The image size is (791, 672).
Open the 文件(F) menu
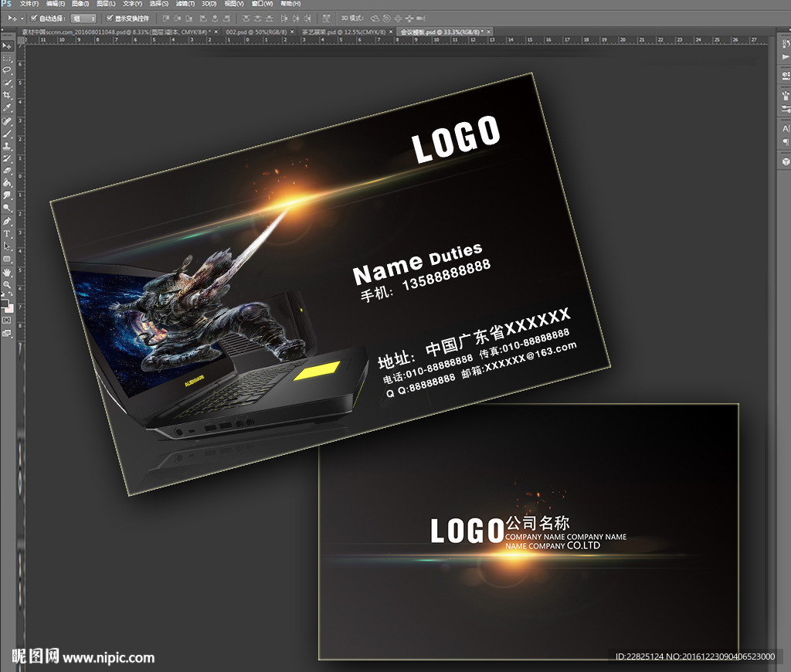point(29,4)
